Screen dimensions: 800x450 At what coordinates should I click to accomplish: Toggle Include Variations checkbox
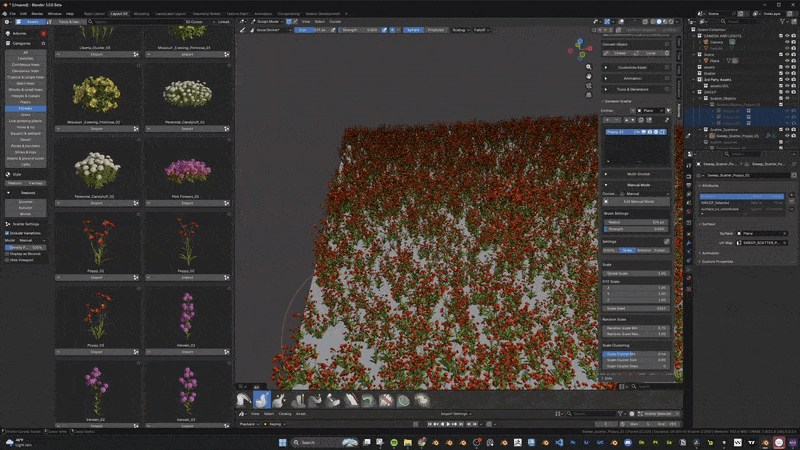(7, 233)
